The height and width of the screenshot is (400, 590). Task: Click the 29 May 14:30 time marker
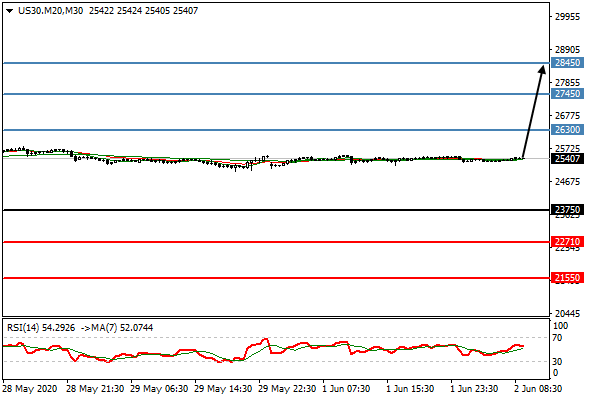pos(224,388)
